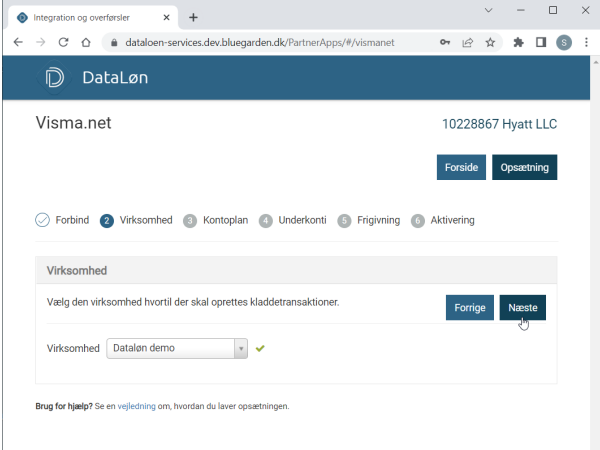Minimize the browser window

(521, 10)
